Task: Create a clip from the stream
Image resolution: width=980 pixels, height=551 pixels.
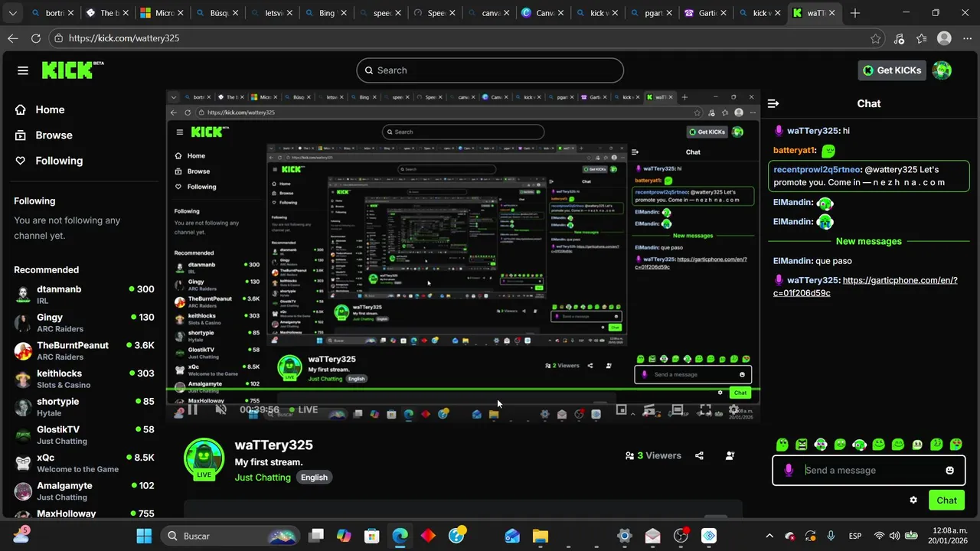Action: [x=648, y=410]
